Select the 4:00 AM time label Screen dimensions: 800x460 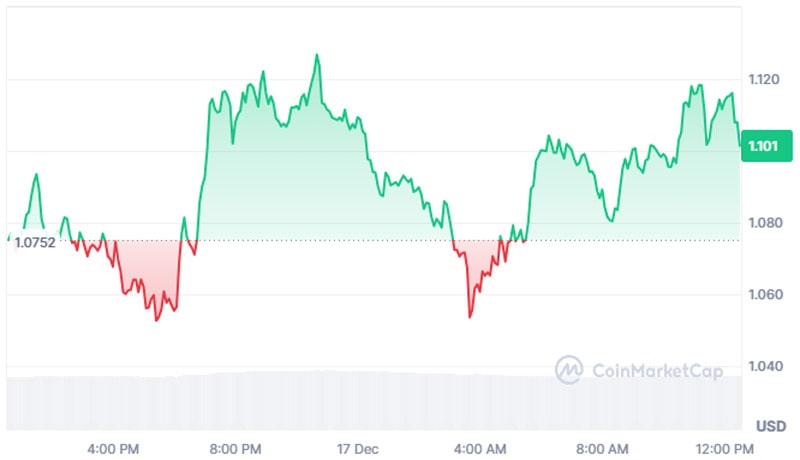coord(482,448)
